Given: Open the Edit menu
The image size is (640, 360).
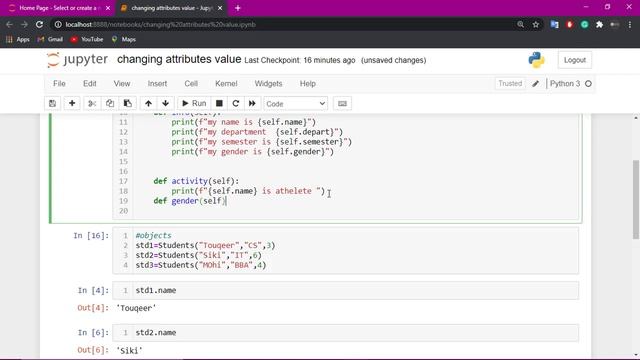Looking at the screenshot, I should (90, 84).
